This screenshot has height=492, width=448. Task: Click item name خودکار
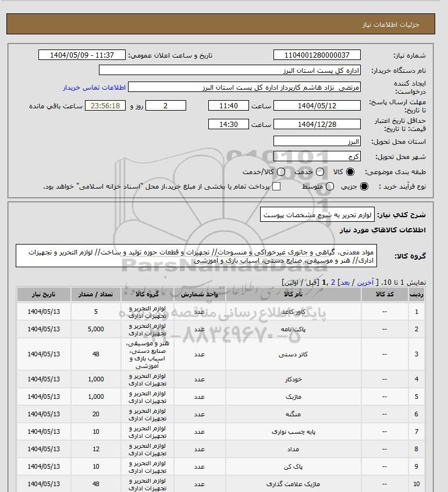click(x=293, y=380)
